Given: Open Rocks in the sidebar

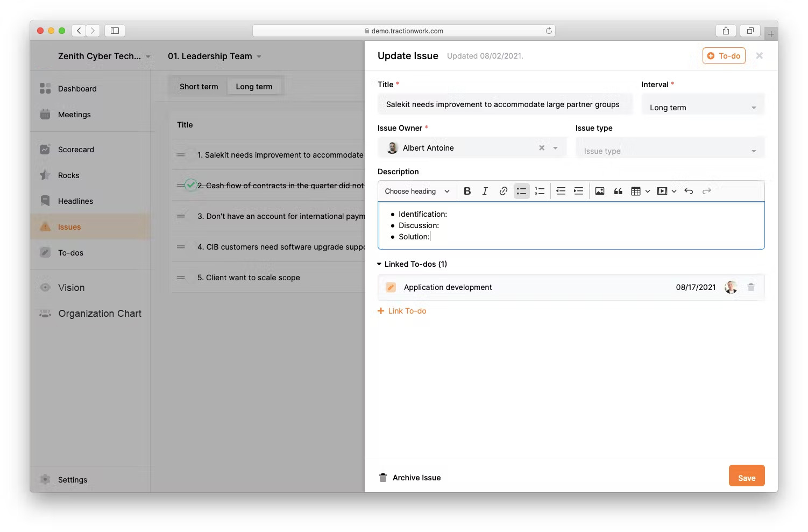Looking at the screenshot, I should click(x=68, y=175).
